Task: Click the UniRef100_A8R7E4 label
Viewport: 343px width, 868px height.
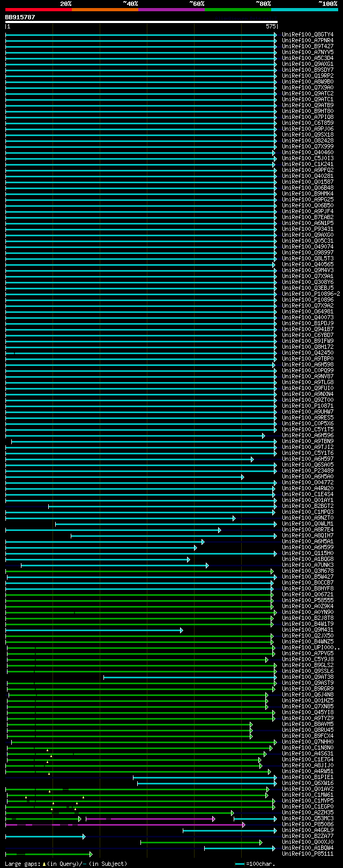Action: pyautogui.click(x=308, y=529)
